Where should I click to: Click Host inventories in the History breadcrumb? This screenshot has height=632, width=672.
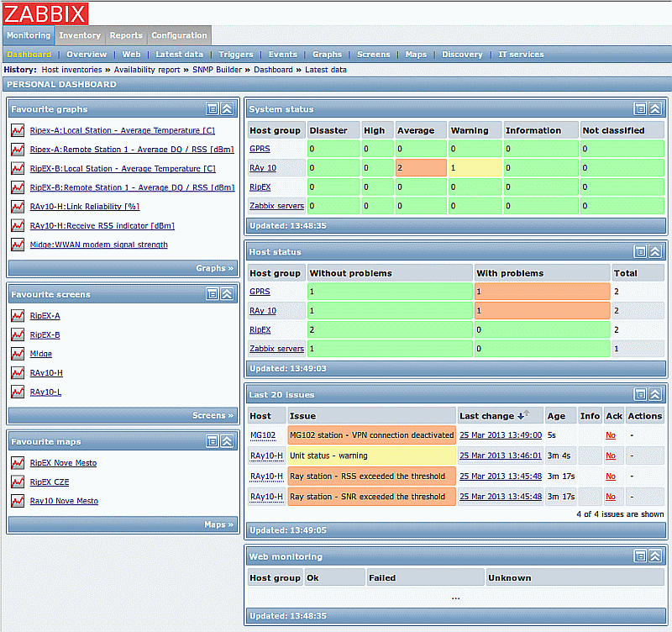pyautogui.click(x=71, y=70)
